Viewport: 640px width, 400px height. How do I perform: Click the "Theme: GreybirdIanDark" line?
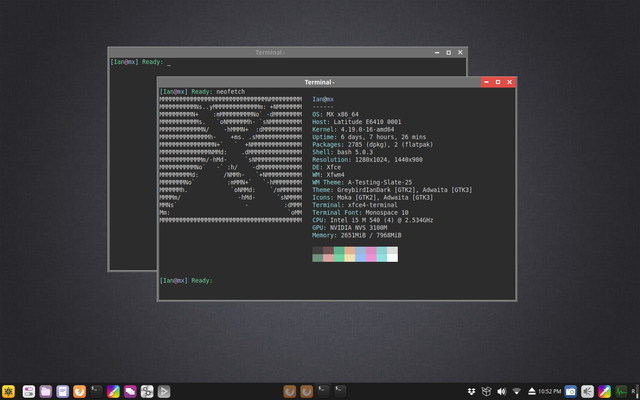point(392,190)
